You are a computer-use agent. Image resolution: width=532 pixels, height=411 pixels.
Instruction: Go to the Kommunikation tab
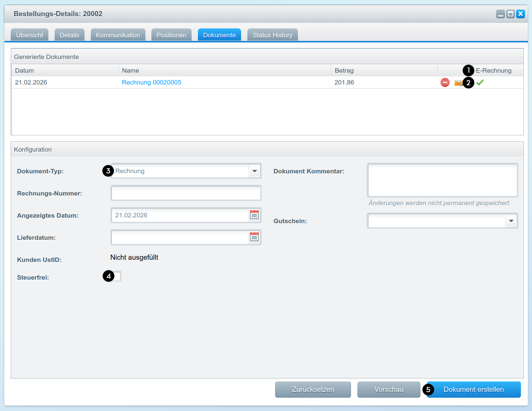click(118, 35)
